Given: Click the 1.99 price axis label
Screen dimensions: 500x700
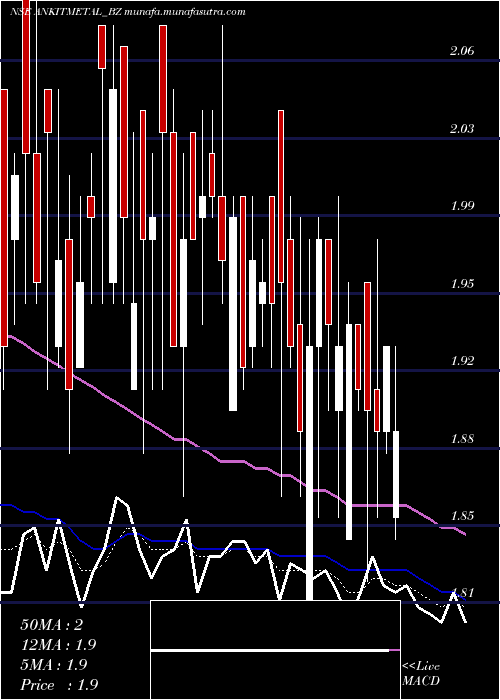Looking at the screenshot, I should [x=462, y=206].
